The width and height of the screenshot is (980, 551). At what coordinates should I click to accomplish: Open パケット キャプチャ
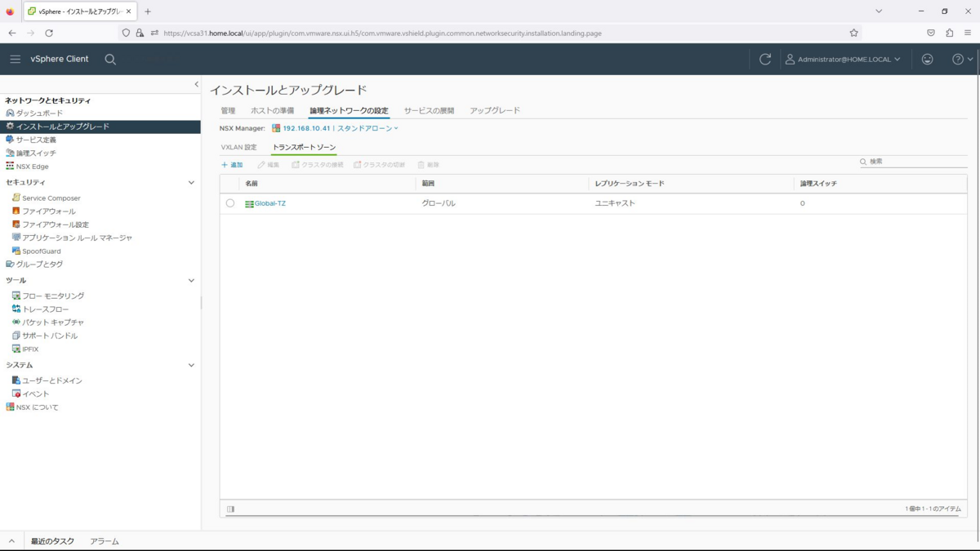click(x=53, y=322)
